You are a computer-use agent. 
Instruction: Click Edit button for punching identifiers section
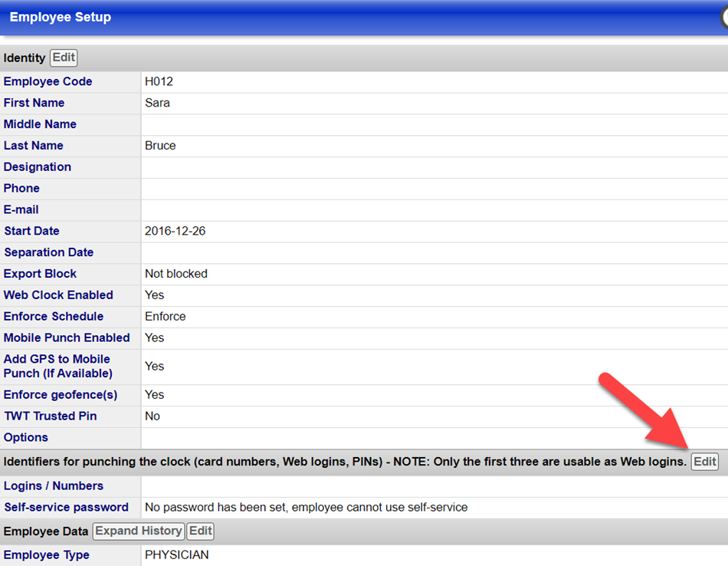tap(704, 462)
